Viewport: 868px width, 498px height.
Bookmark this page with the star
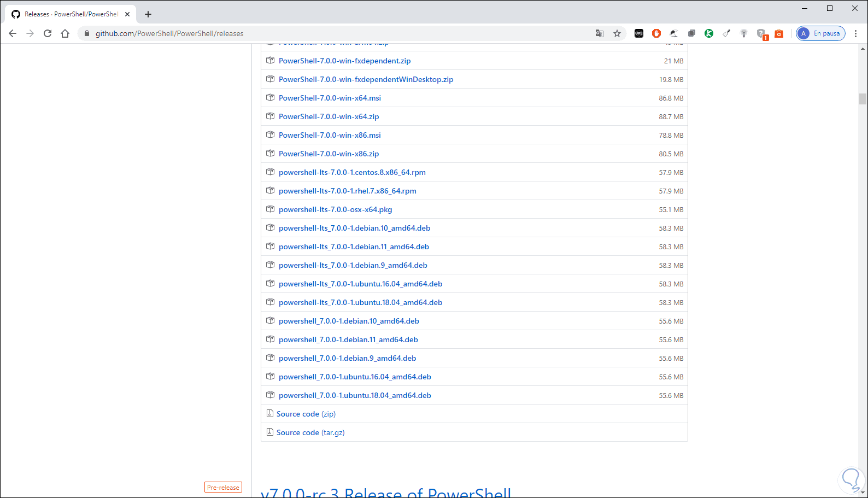(x=617, y=33)
